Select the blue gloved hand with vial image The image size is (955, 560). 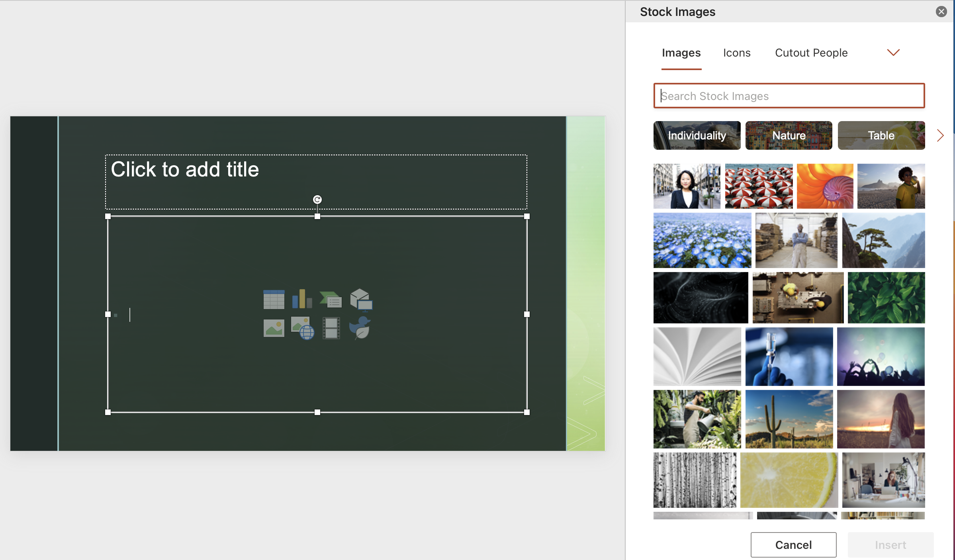(789, 356)
